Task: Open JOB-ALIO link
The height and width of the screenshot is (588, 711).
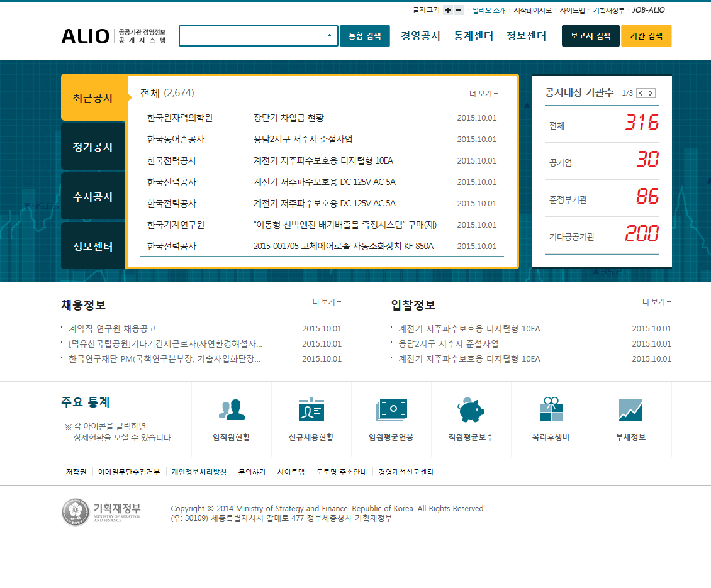Action: click(649, 10)
